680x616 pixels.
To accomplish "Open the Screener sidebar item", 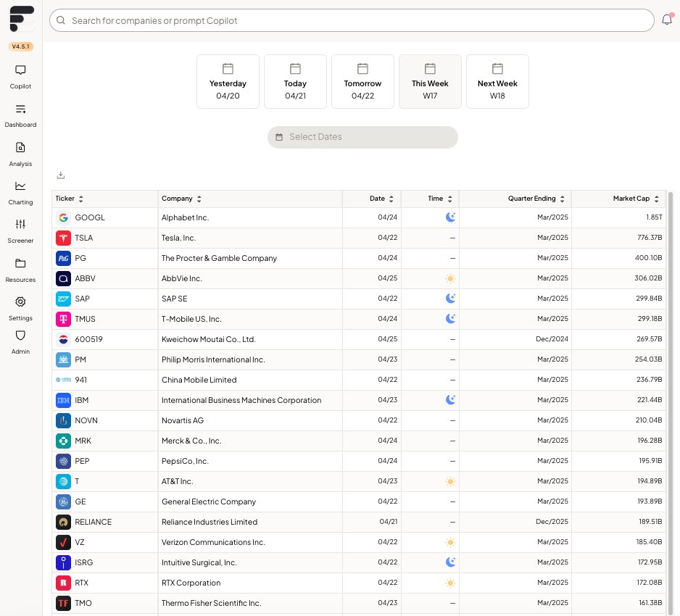I will pyautogui.click(x=20, y=231).
